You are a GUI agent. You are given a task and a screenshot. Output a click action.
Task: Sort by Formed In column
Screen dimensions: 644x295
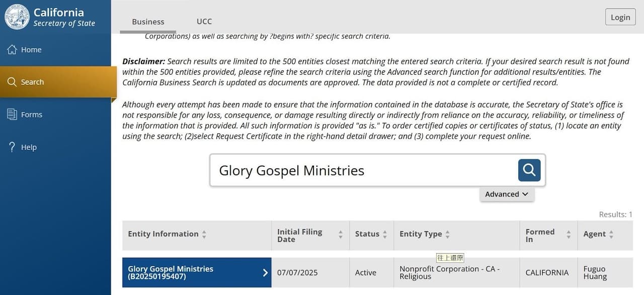[548, 235]
